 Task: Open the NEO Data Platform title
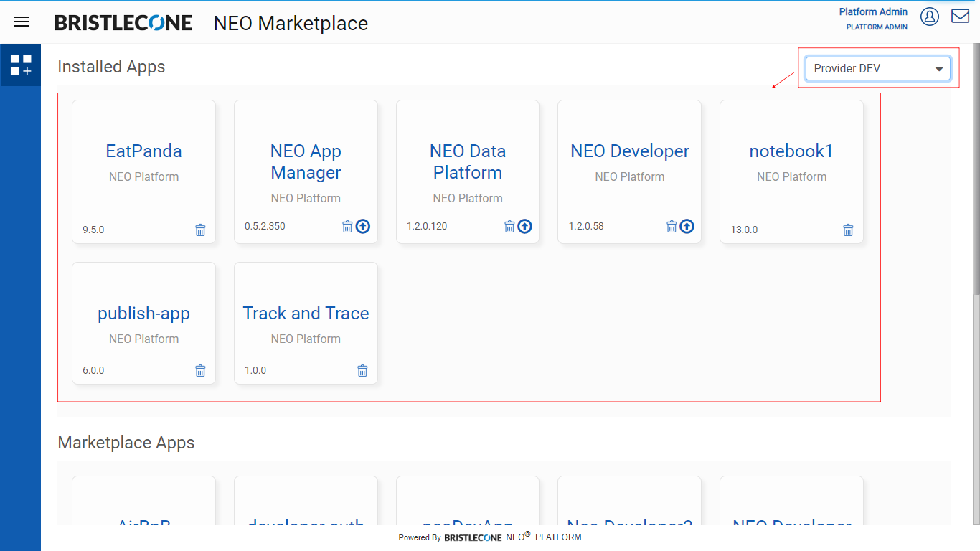(x=468, y=161)
